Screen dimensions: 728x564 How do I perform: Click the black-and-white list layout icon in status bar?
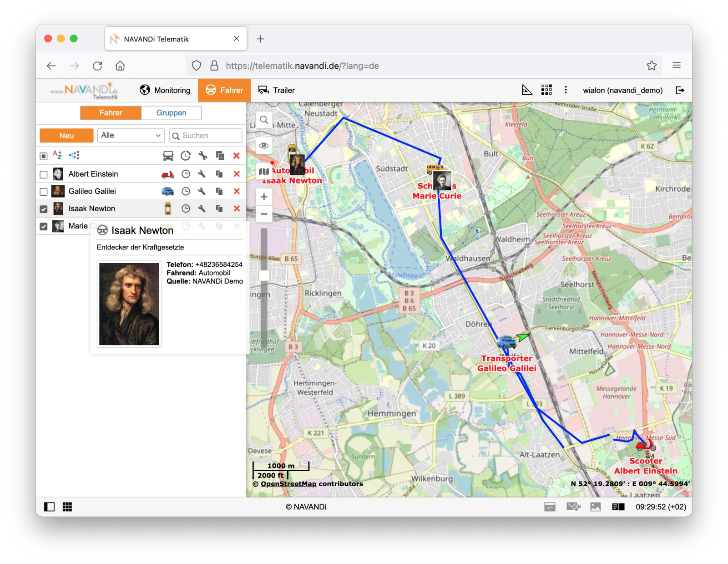click(x=618, y=507)
